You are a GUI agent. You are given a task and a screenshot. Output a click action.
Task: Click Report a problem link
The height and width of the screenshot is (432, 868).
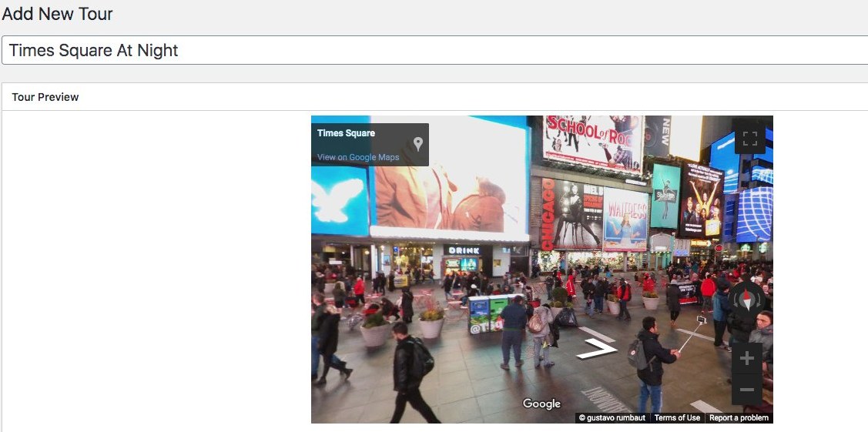click(x=739, y=418)
